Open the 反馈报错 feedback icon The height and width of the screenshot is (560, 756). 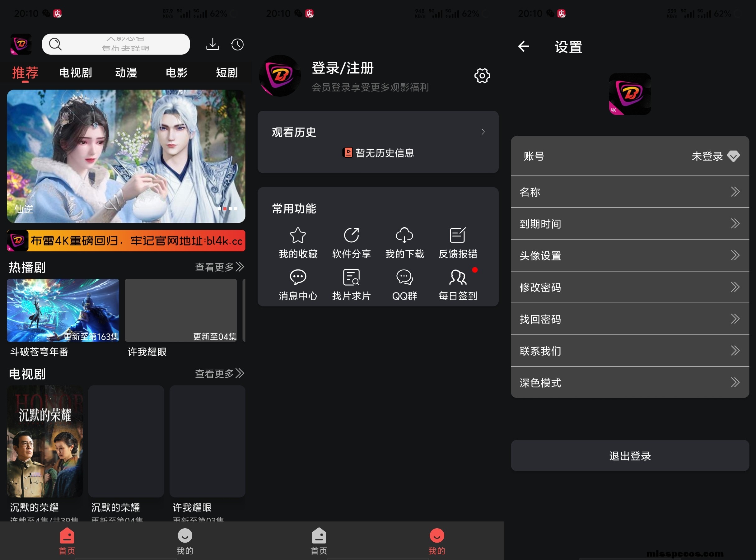coord(457,236)
